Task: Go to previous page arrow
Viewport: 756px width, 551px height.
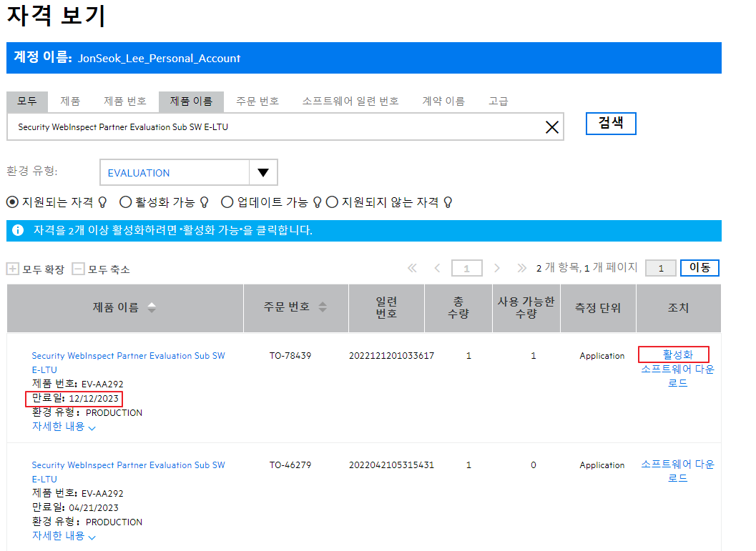Action: click(x=437, y=268)
